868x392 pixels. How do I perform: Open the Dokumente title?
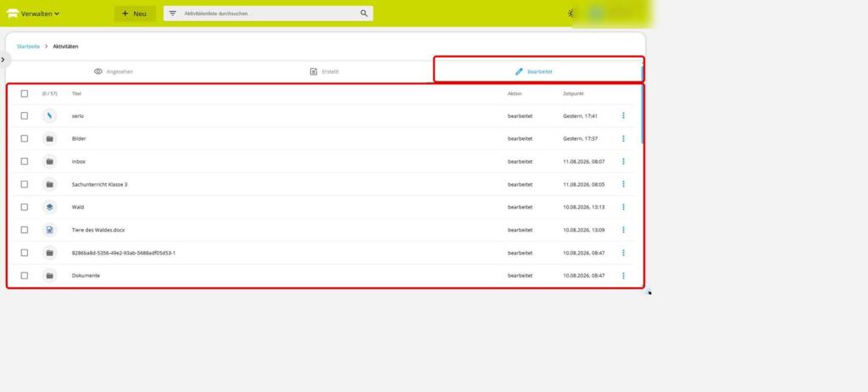pos(86,276)
